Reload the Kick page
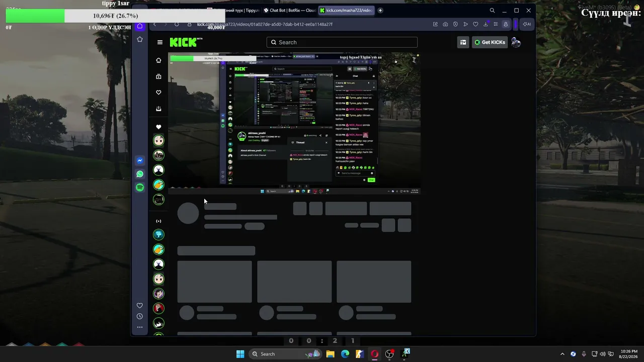This screenshot has width=644, height=362. tap(177, 24)
